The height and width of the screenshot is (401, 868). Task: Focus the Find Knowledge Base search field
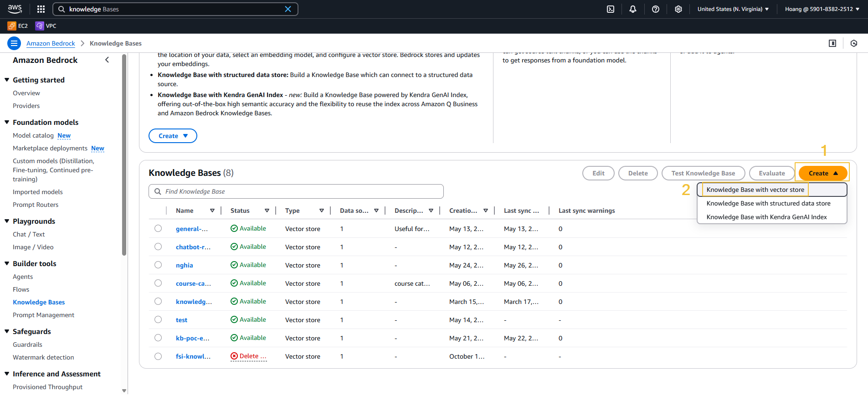(x=296, y=191)
